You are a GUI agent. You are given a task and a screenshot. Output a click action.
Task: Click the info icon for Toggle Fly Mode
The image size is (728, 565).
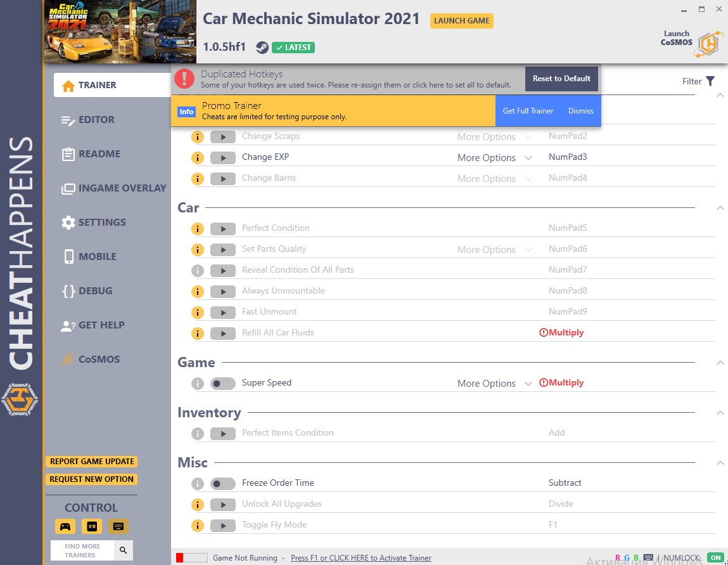click(x=197, y=526)
